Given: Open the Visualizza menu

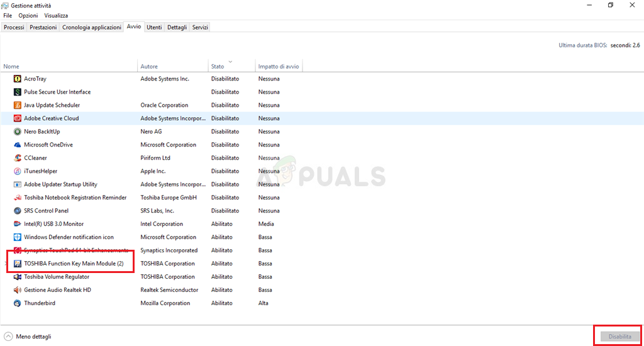Looking at the screenshot, I should [x=56, y=15].
